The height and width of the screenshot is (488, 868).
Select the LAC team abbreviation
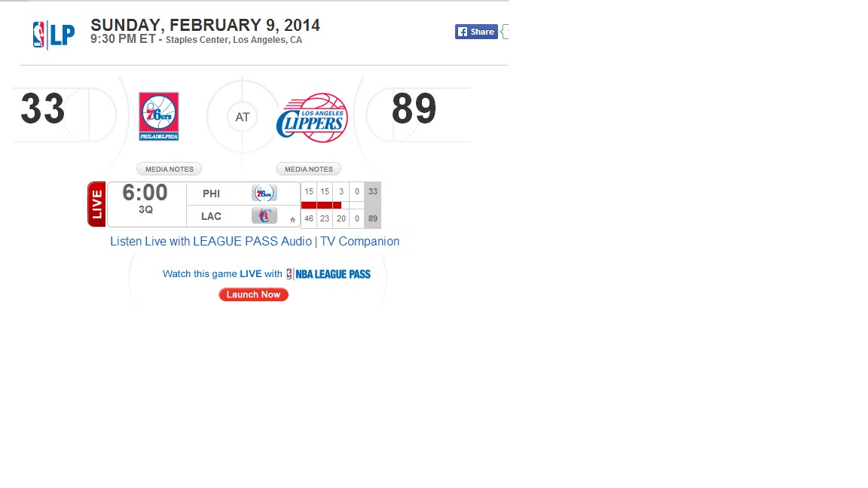tap(211, 216)
